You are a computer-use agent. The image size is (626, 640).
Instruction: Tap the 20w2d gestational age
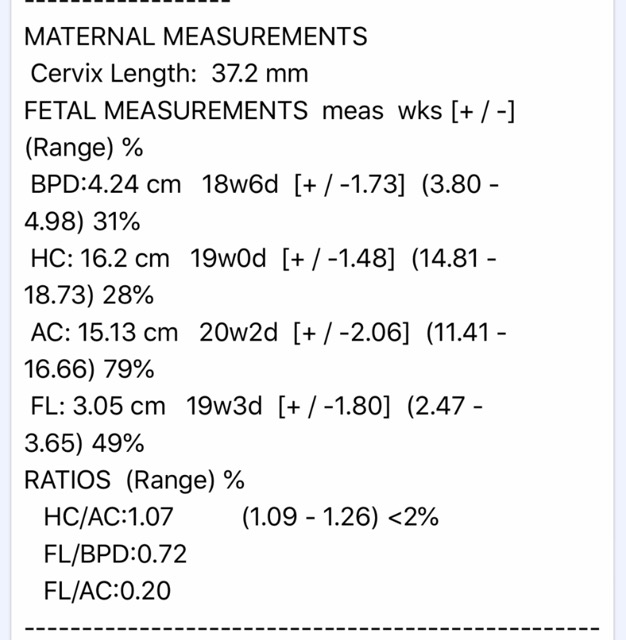(x=238, y=332)
